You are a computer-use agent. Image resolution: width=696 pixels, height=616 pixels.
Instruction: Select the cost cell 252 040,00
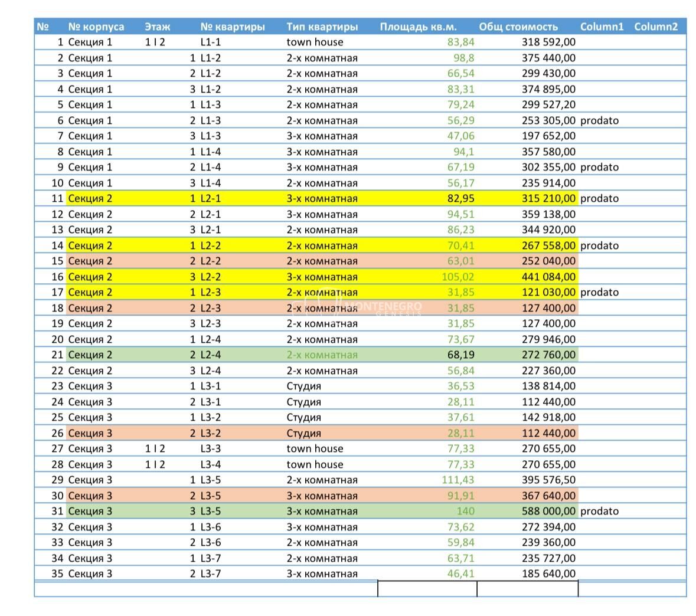[548, 261]
